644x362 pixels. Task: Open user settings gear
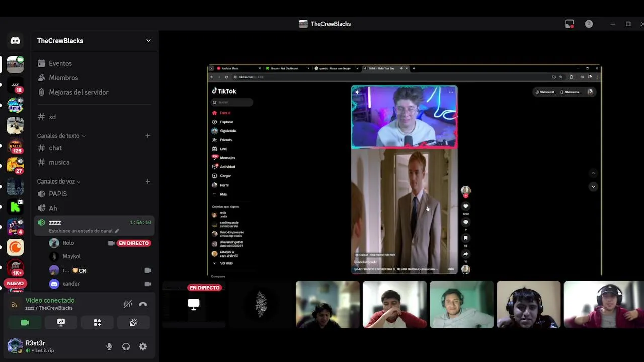coord(143,346)
